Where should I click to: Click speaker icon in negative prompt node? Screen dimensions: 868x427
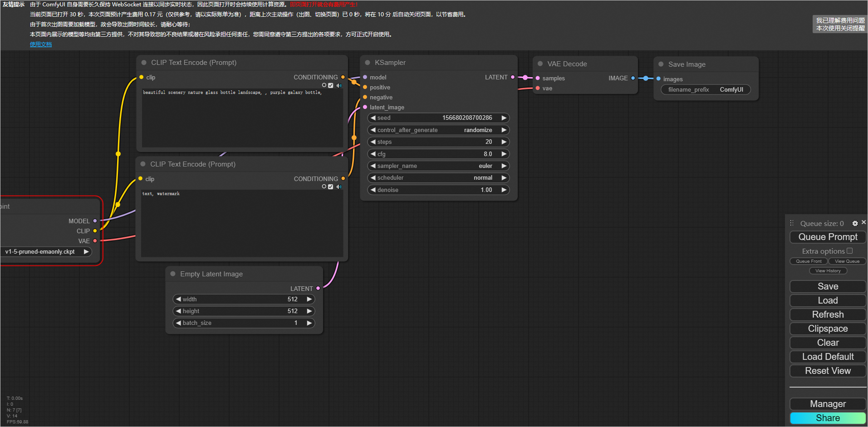pyautogui.click(x=338, y=187)
